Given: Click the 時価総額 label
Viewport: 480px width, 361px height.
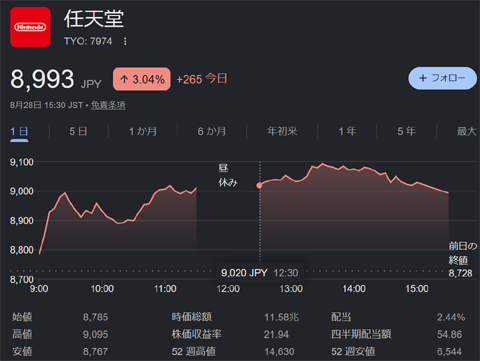Looking at the screenshot, I should [x=192, y=317].
